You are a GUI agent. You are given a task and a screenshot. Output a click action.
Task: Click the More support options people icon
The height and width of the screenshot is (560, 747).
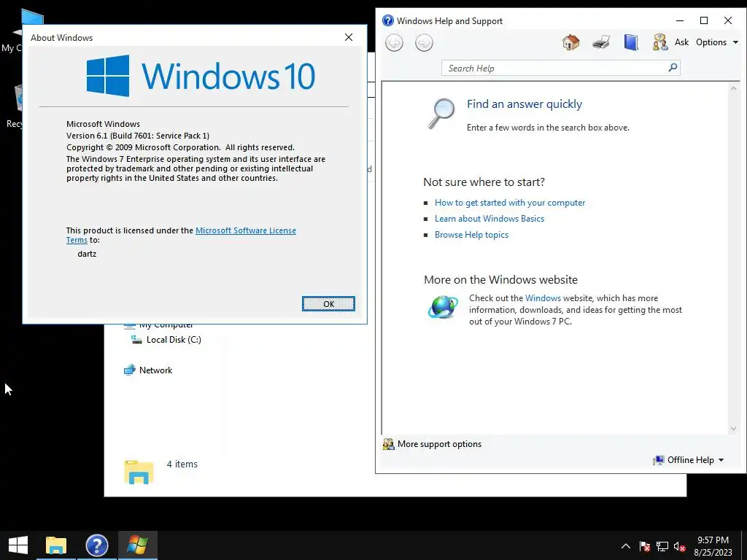(389, 444)
